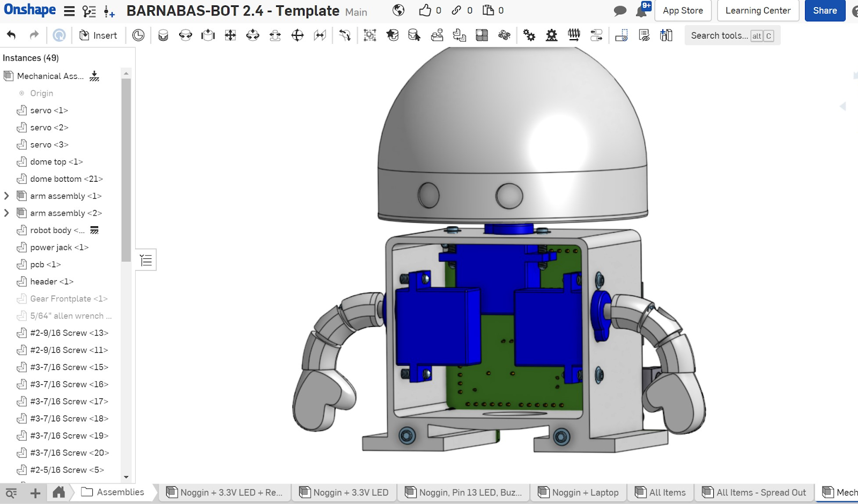Open the Insert parts dialog
This screenshot has width=858, height=504.
98,35
